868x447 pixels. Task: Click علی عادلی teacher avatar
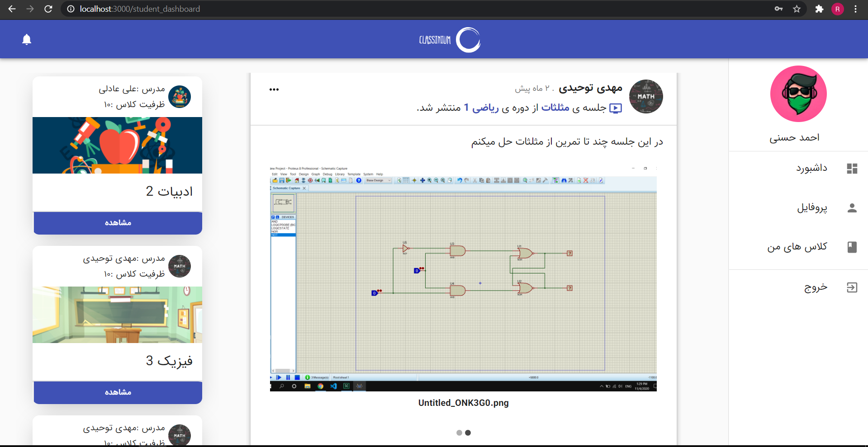tap(180, 97)
